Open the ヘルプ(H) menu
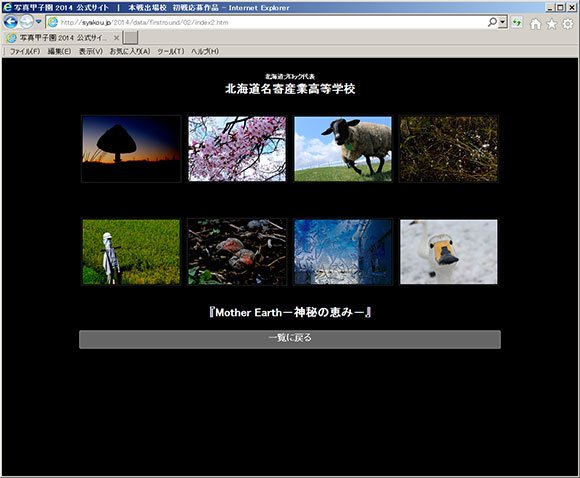The height and width of the screenshot is (478, 580). pyautogui.click(x=205, y=51)
